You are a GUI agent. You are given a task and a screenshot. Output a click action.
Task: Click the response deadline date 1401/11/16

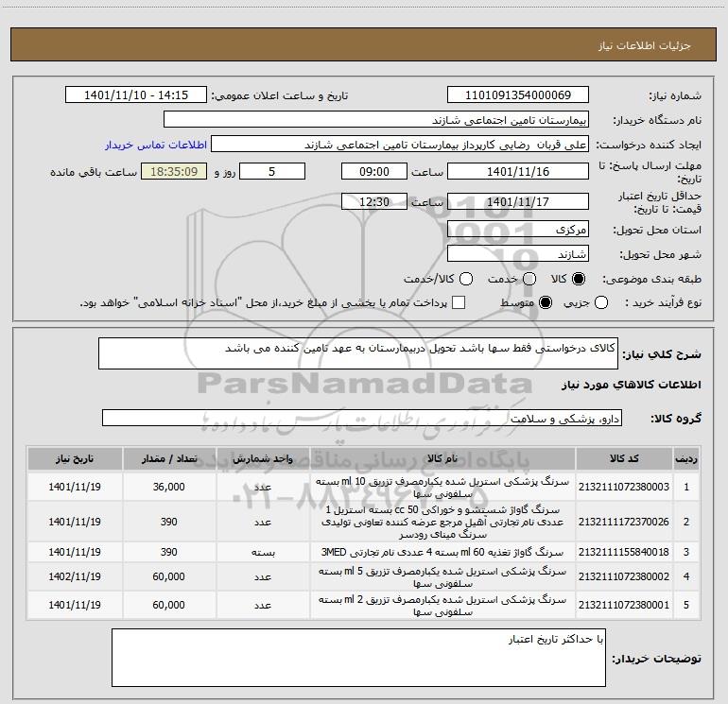pyautogui.click(x=518, y=172)
